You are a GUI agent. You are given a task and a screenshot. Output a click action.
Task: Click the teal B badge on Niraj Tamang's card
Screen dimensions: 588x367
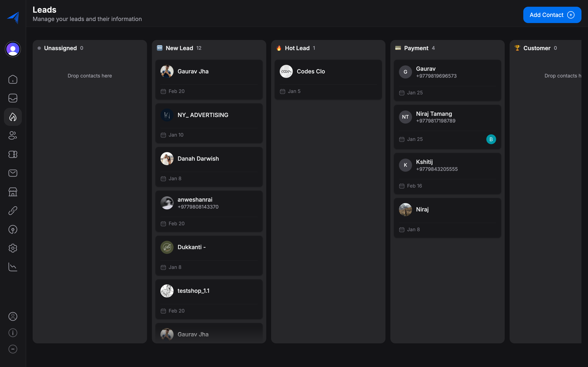[491, 139]
